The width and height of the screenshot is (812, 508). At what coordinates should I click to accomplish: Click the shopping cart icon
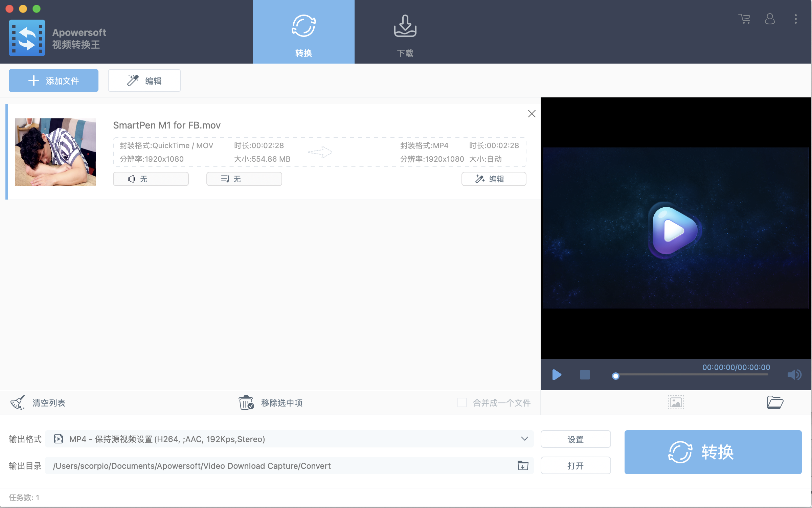[x=744, y=19]
